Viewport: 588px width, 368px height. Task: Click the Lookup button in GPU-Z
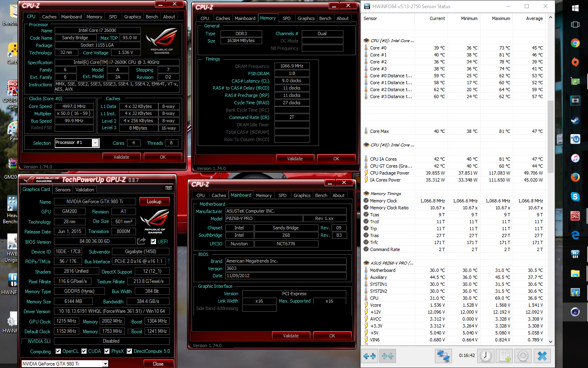click(x=154, y=202)
